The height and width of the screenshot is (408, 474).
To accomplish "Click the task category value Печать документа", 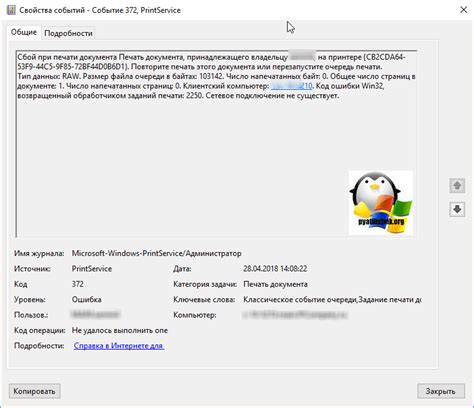I will (275, 284).
